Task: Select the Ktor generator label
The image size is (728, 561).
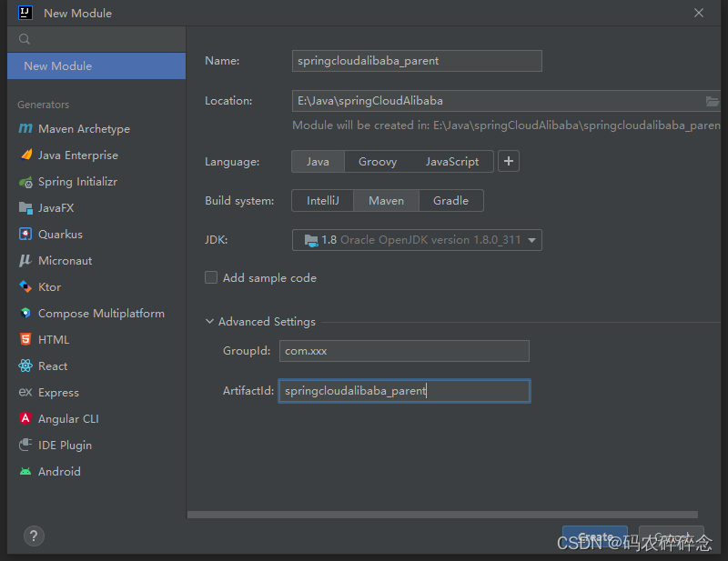Action: pyautogui.click(x=49, y=287)
